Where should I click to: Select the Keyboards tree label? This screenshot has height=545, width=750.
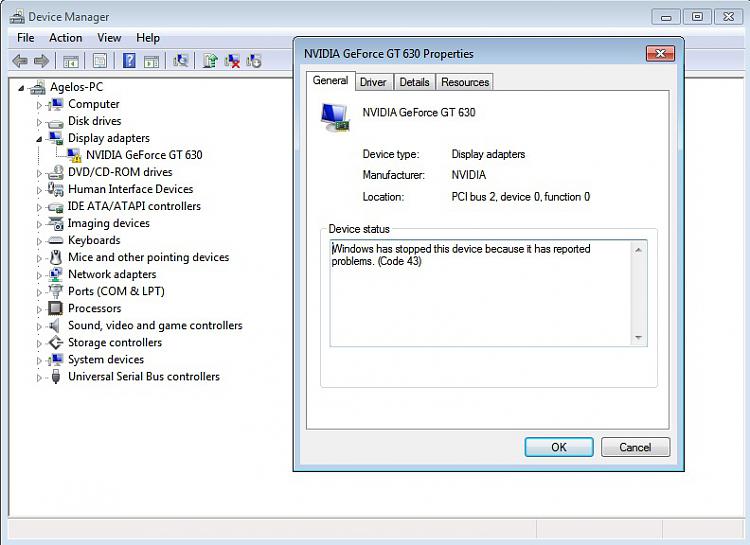(94, 240)
